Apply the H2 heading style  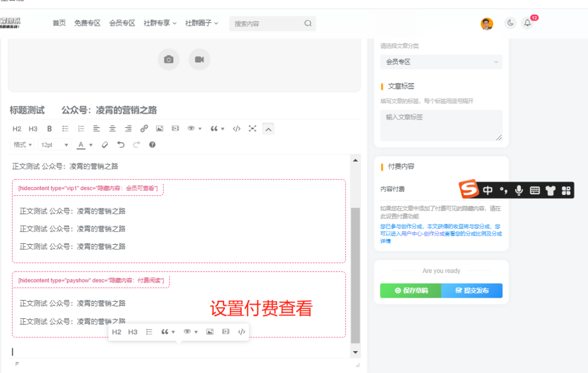pos(17,129)
